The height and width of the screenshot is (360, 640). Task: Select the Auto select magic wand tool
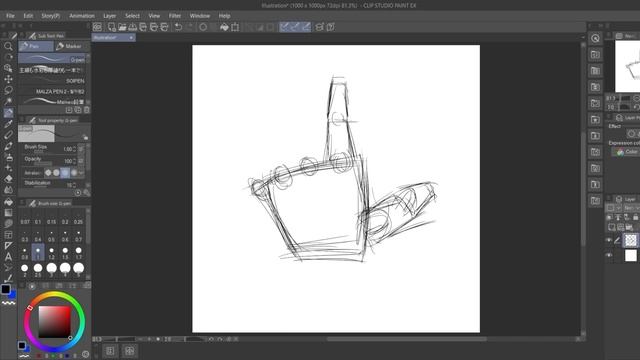(x=8, y=101)
